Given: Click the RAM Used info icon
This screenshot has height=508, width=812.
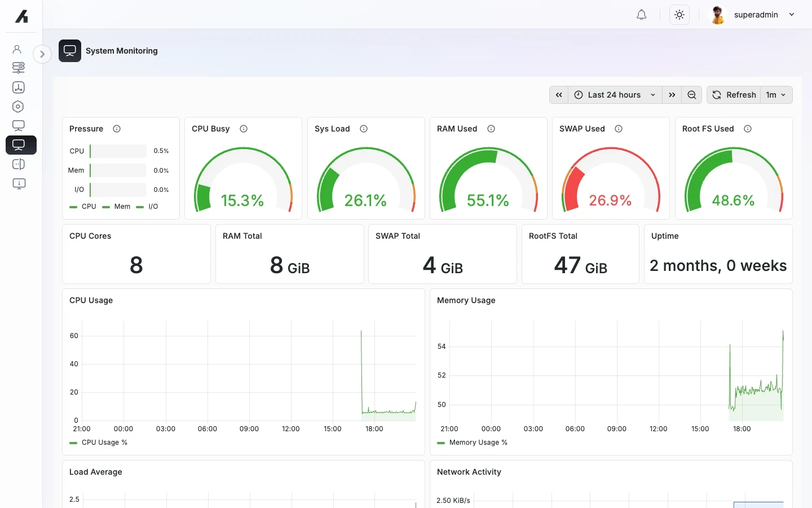Looking at the screenshot, I should (x=491, y=129).
